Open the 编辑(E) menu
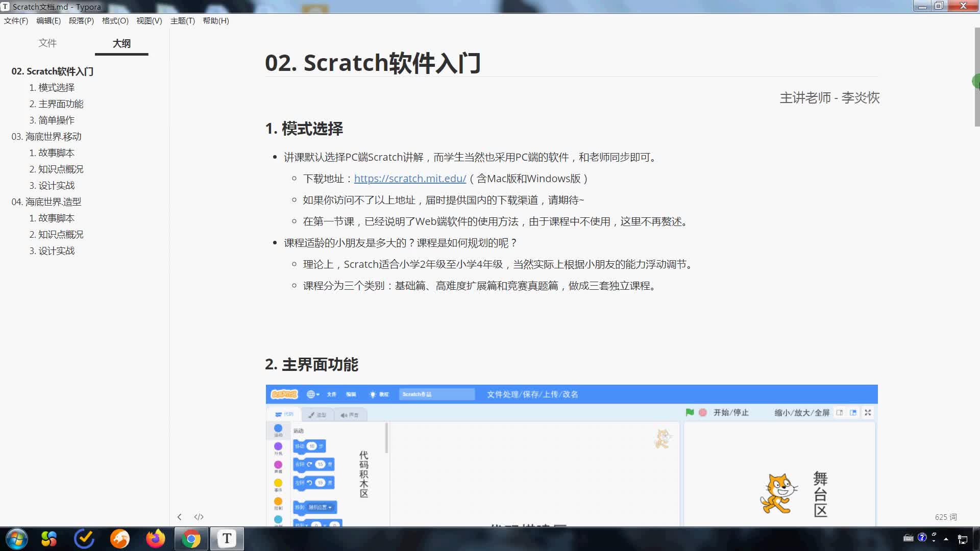The width and height of the screenshot is (980, 551). (x=48, y=21)
